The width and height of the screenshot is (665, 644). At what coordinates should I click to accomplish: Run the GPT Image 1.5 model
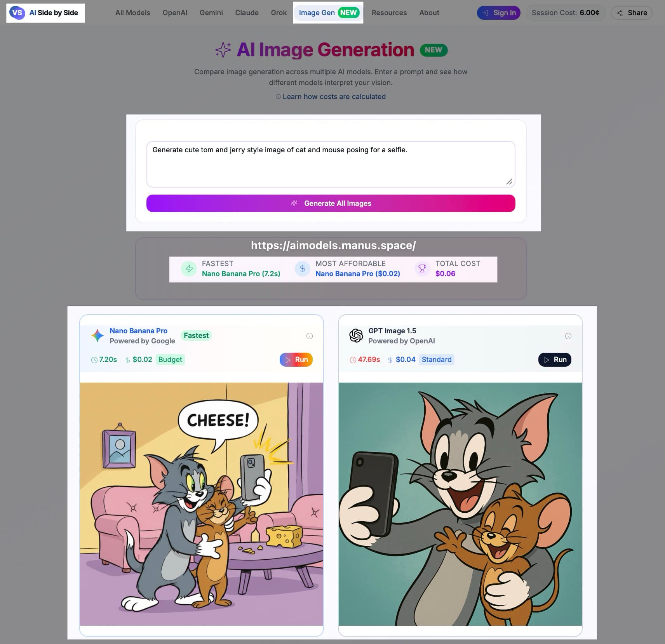click(555, 360)
